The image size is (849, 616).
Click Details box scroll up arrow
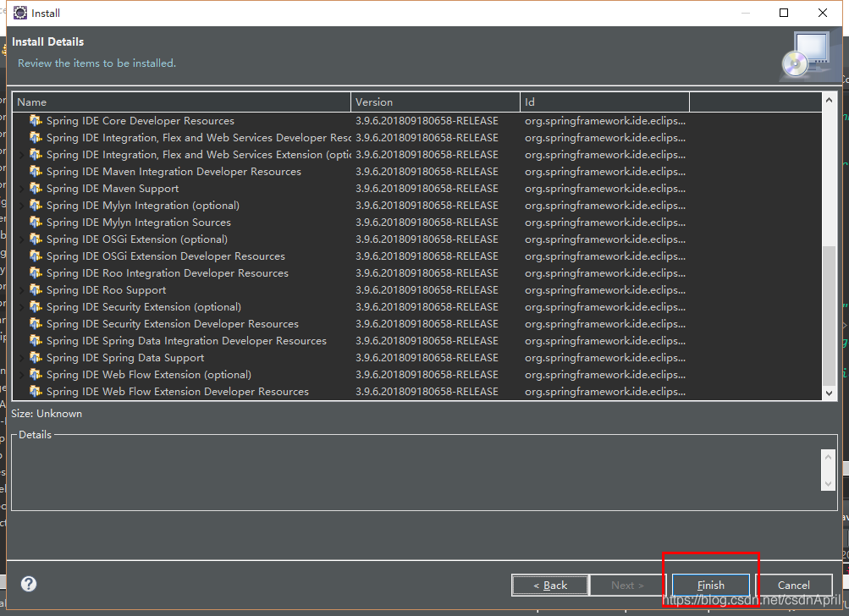(828, 457)
